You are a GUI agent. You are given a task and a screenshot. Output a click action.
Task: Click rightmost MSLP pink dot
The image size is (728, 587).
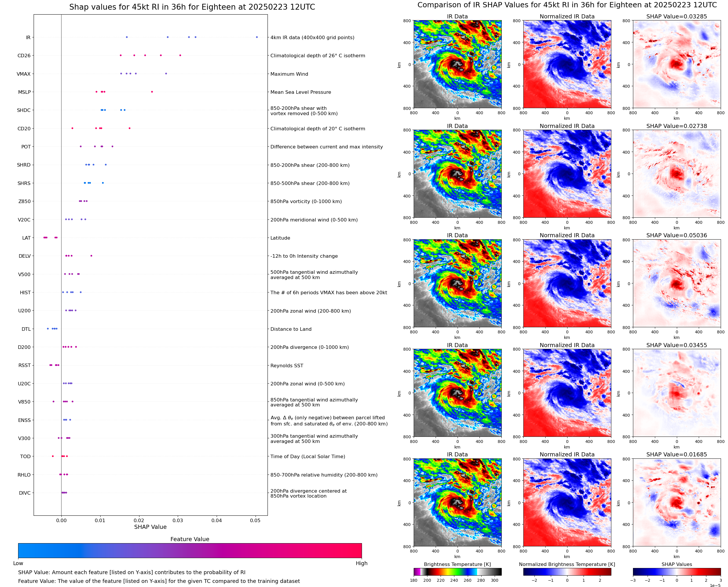tap(152, 92)
